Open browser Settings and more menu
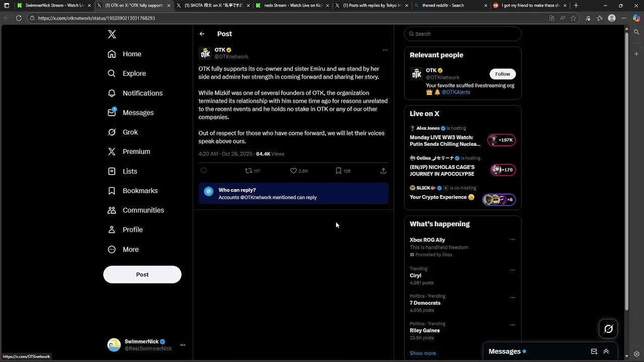 pyautogui.click(x=624, y=18)
